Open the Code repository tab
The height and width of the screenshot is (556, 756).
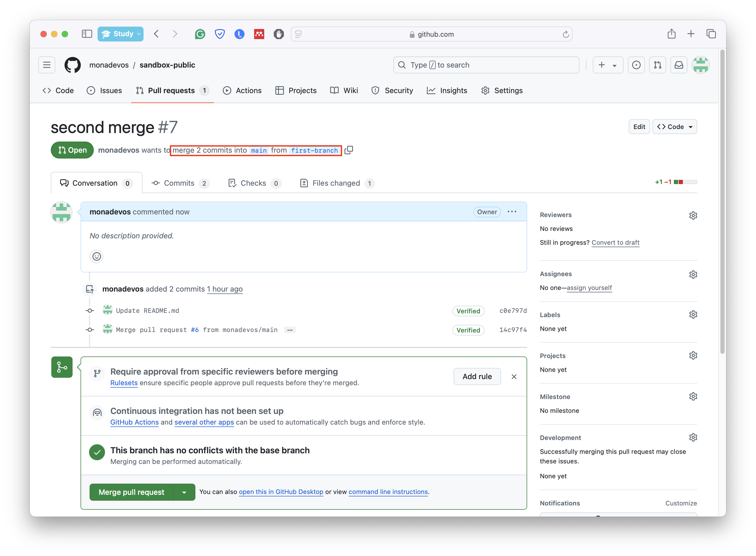58,90
